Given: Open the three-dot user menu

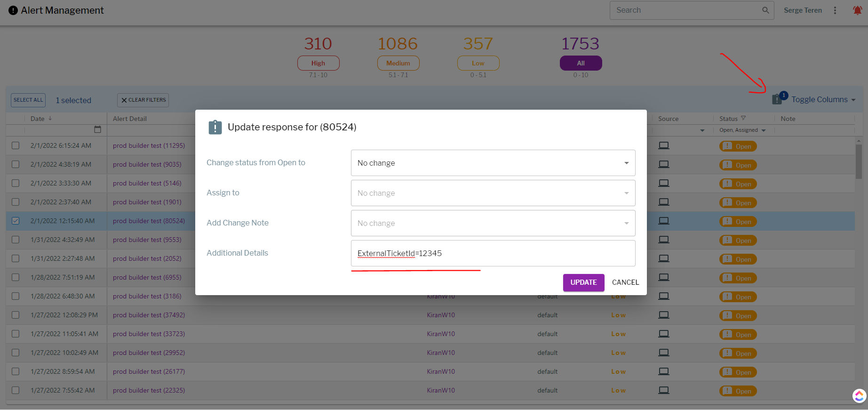Looking at the screenshot, I should [835, 10].
